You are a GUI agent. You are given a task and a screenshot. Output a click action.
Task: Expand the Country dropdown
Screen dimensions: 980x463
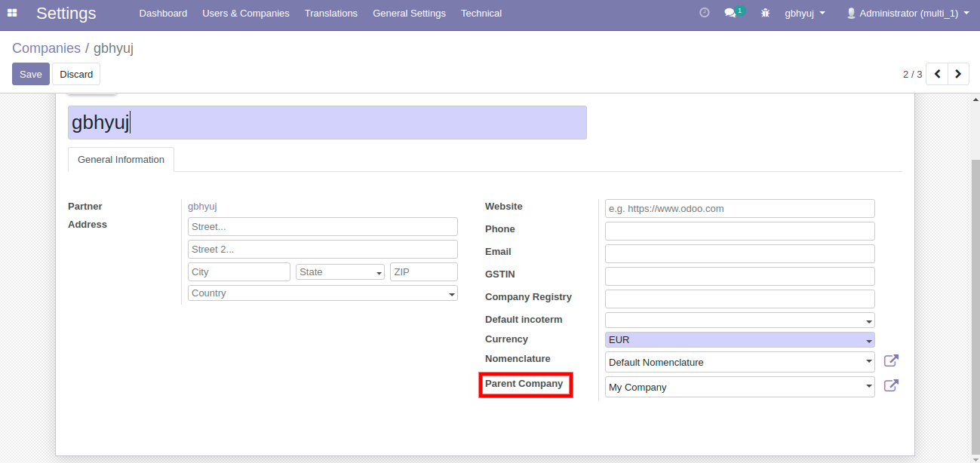(x=323, y=293)
